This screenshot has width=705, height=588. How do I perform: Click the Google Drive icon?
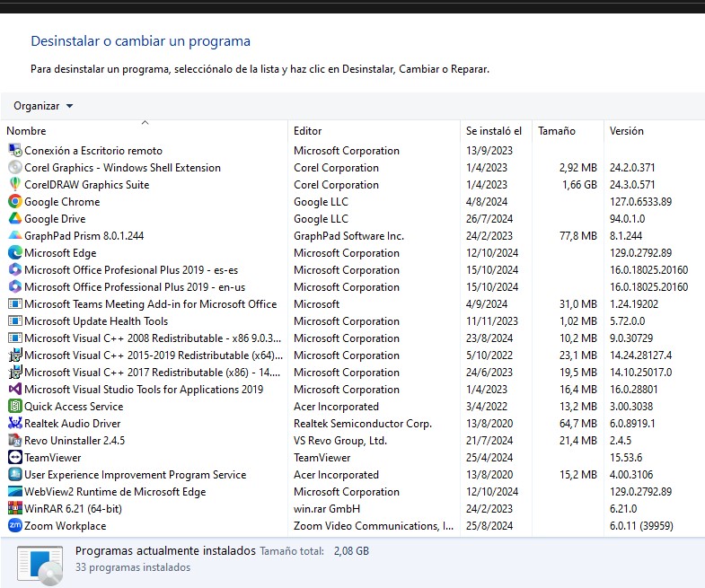pyautogui.click(x=15, y=218)
